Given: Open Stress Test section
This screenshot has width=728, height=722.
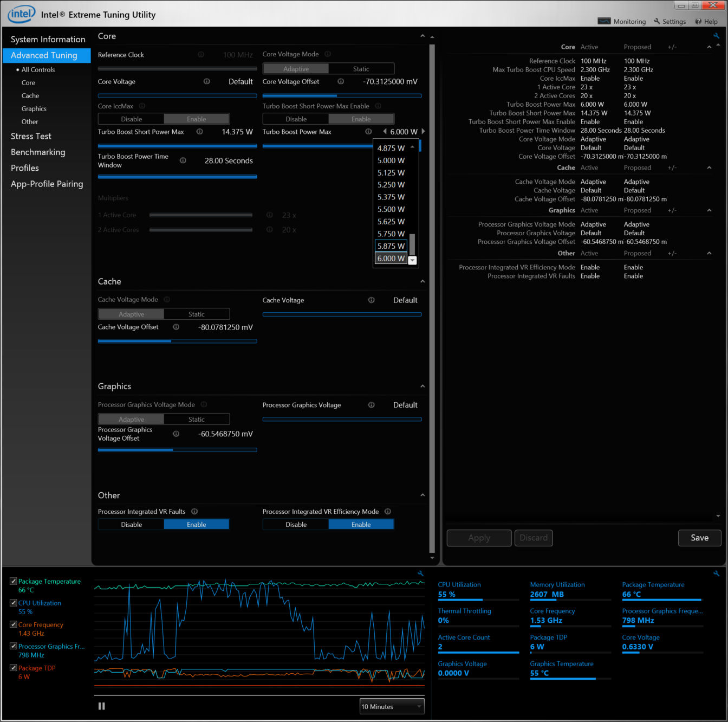Looking at the screenshot, I should (31, 137).
